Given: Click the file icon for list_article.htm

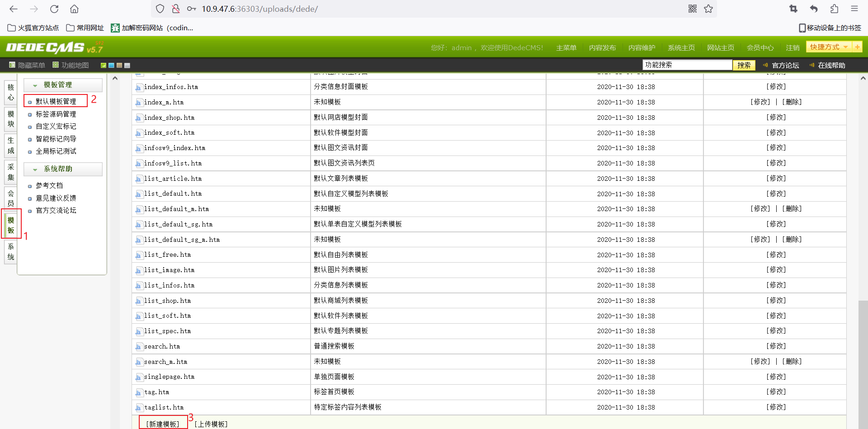Looking at the screenshot, I should coord(139,179).
